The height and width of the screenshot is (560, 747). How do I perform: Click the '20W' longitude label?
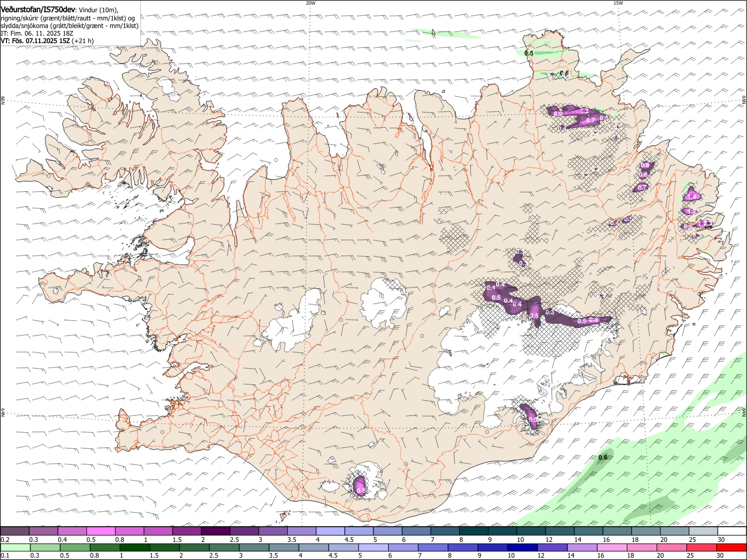click(x=310, y=3)
